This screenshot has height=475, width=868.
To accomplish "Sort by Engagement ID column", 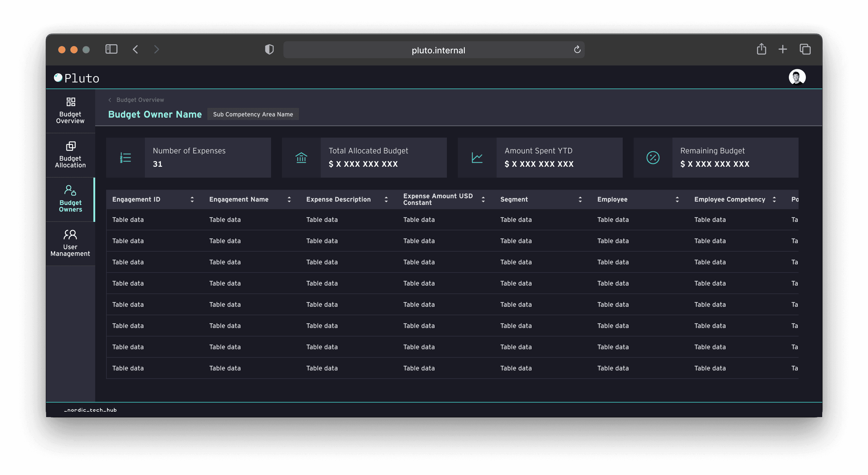I will (x=192, y=199).
